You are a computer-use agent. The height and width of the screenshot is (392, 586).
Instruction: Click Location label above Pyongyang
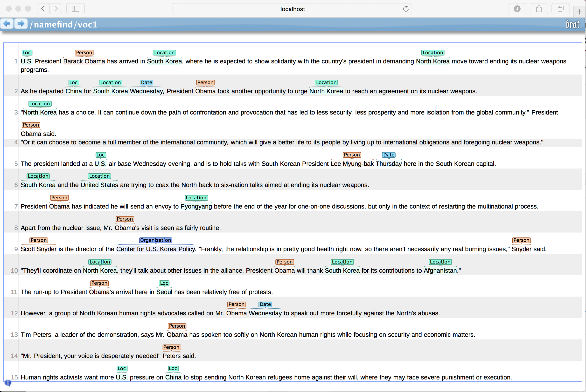click(x=196, y=198)
